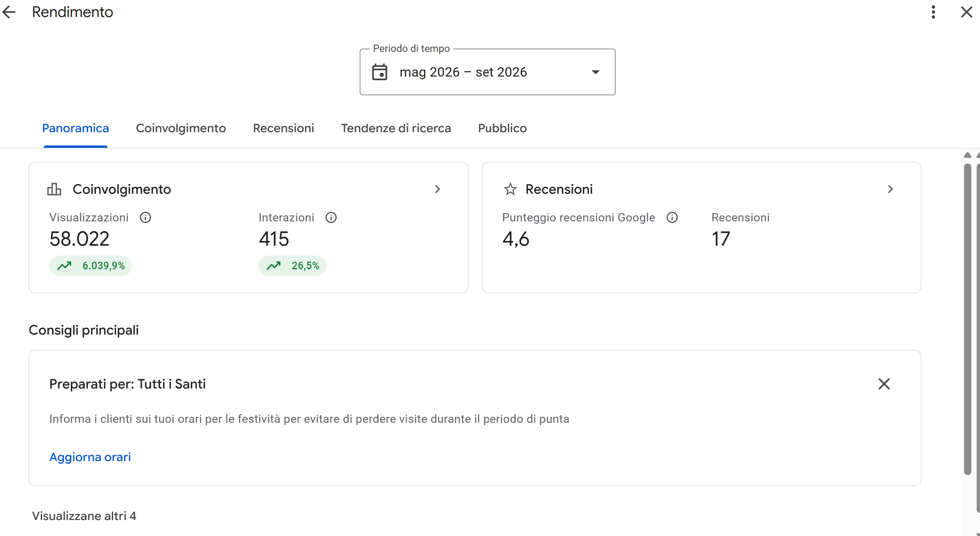
Task: Close the Rendimento panel
Action: (966, 12)
